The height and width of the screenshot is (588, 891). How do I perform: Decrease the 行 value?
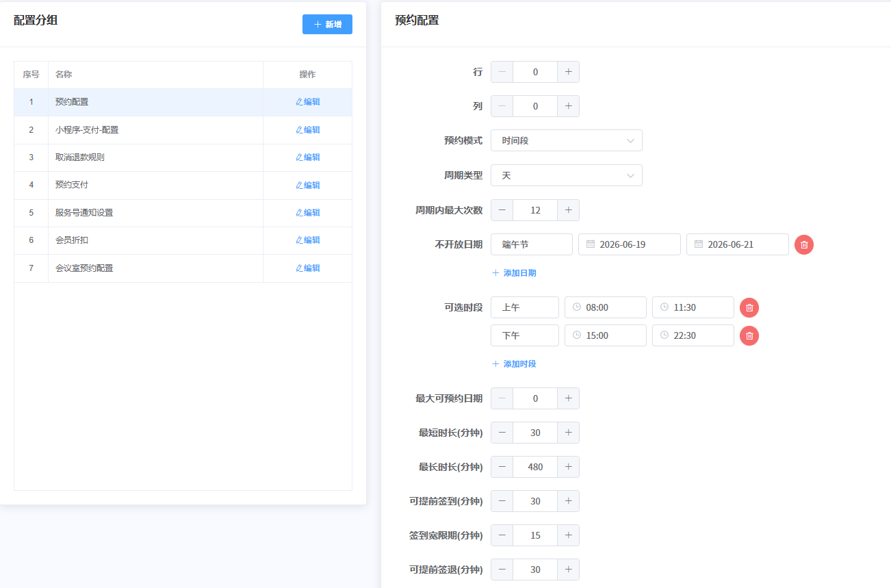point(502,72)
